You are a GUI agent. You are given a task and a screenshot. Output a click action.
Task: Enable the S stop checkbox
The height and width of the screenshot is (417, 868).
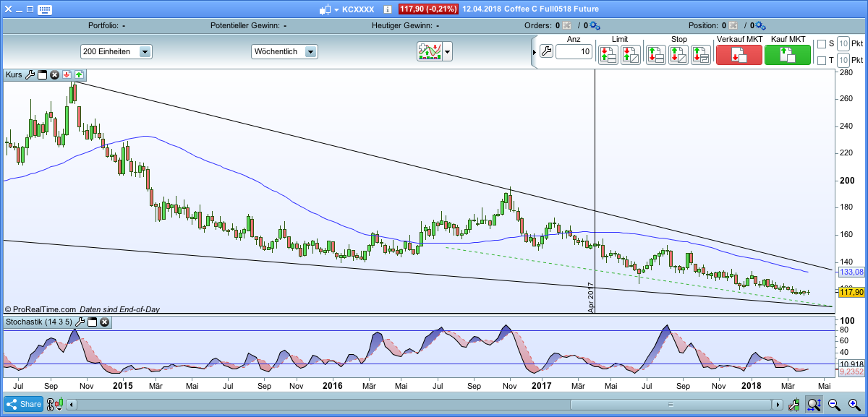821,44
